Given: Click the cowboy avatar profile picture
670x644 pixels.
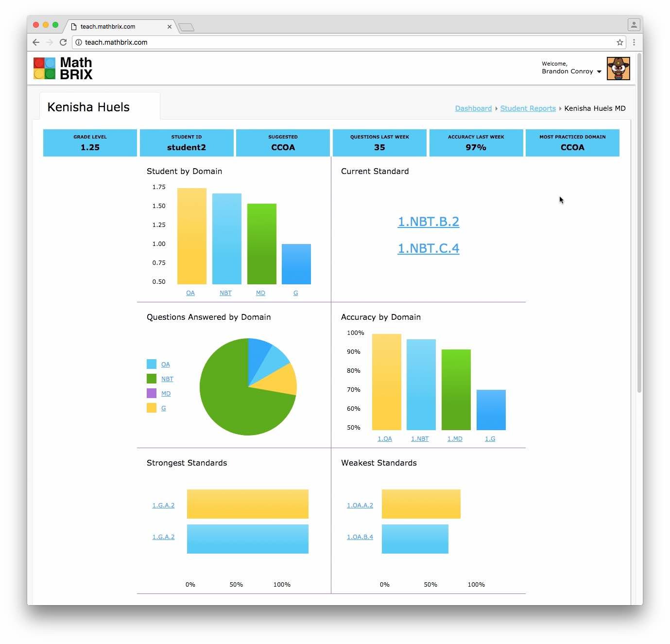Looking at the screenshot, I should [x=618, y=69].
